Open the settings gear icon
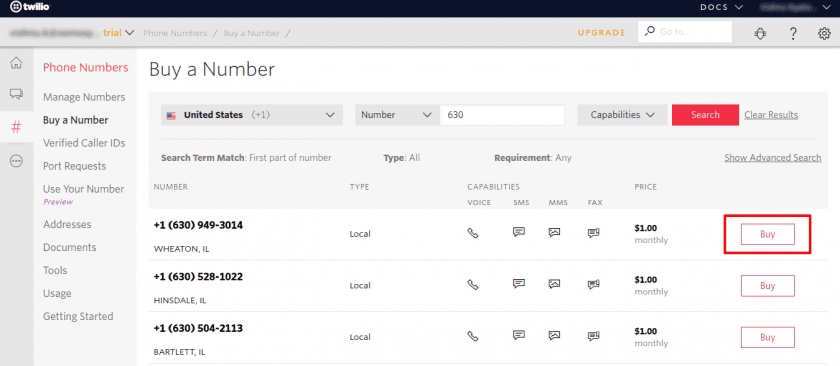This screenshot has width=840, height=366. point(824,33)
